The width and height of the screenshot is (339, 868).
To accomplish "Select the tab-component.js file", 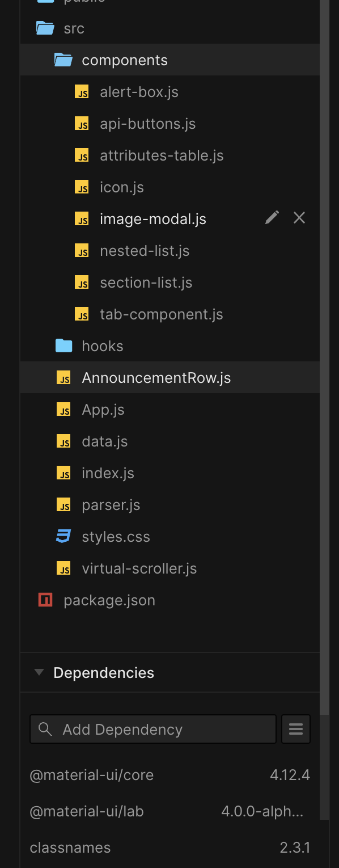I will (160, 314).
